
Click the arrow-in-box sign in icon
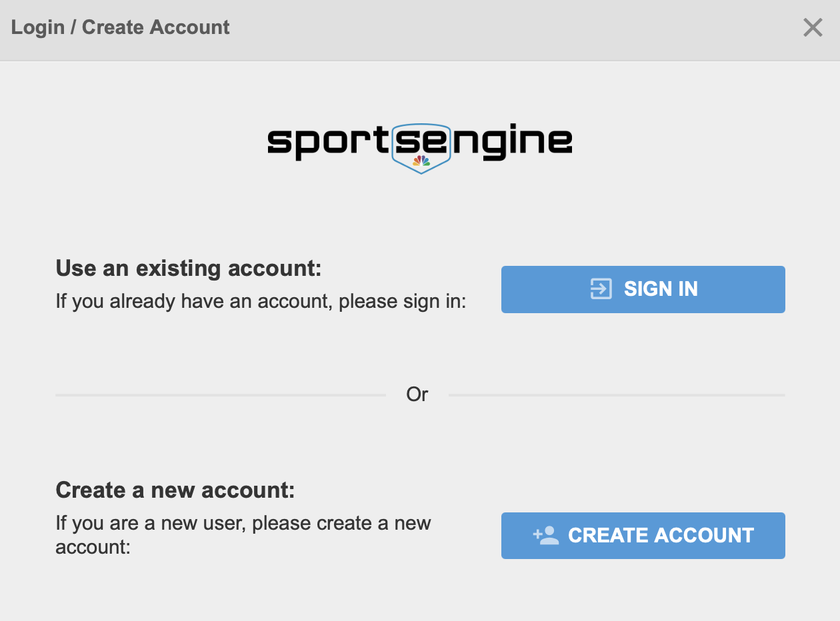601,289
